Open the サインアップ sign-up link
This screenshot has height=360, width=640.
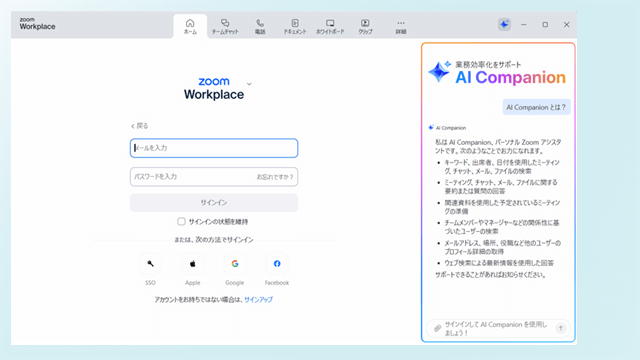tap(258, 300)
